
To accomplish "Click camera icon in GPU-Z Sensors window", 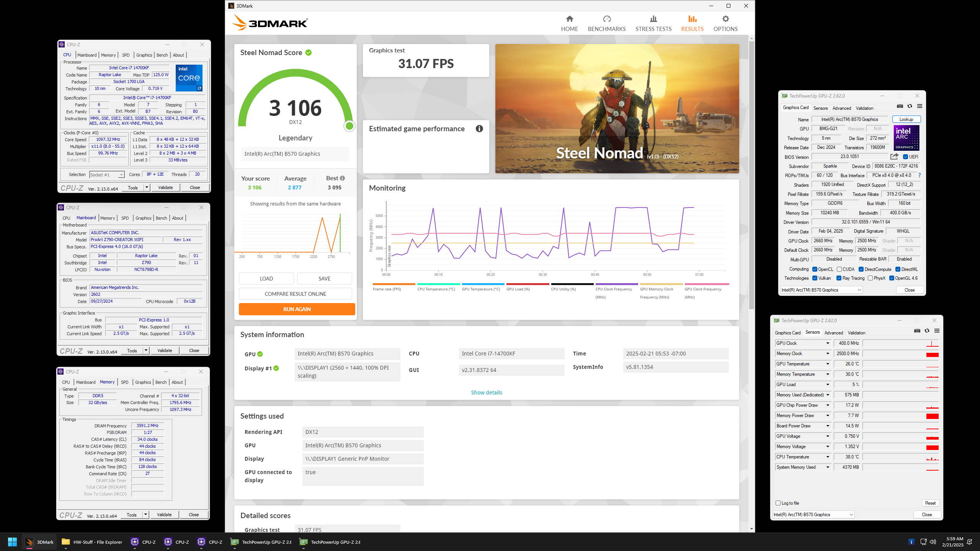I will [x=917, y=331].
